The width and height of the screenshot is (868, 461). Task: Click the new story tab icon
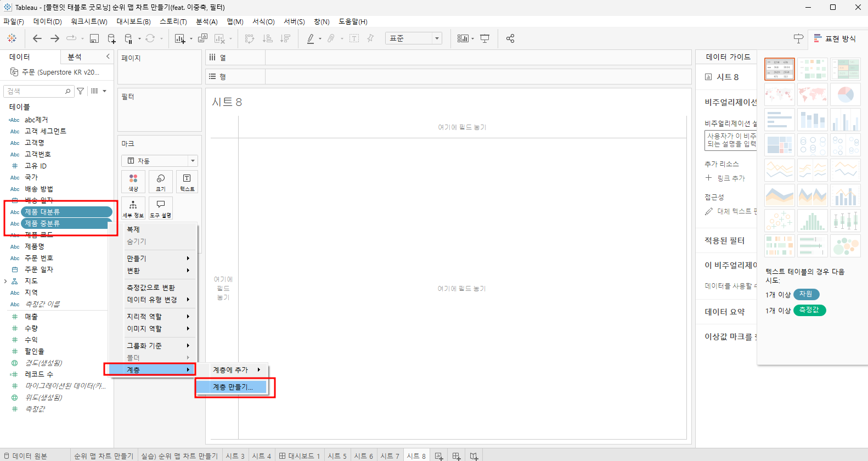click(x=474, y=456)
